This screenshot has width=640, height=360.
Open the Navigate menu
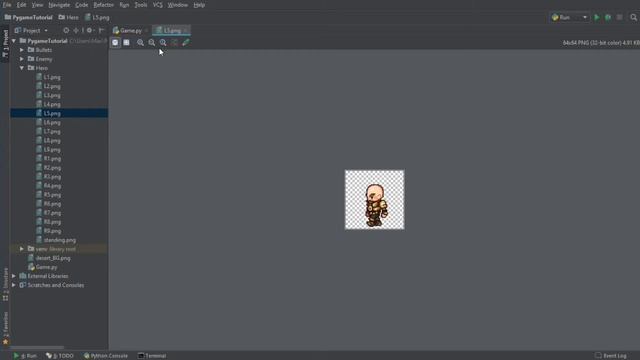pos(59,5)
